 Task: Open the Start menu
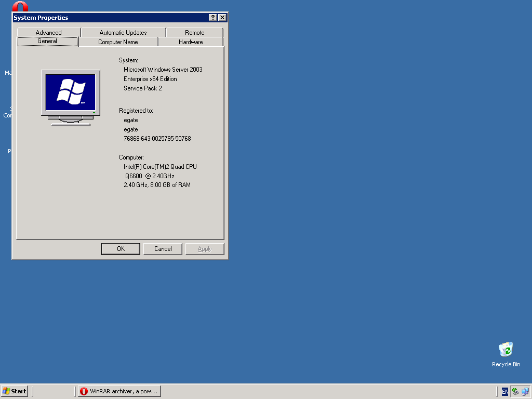(14, 391)
